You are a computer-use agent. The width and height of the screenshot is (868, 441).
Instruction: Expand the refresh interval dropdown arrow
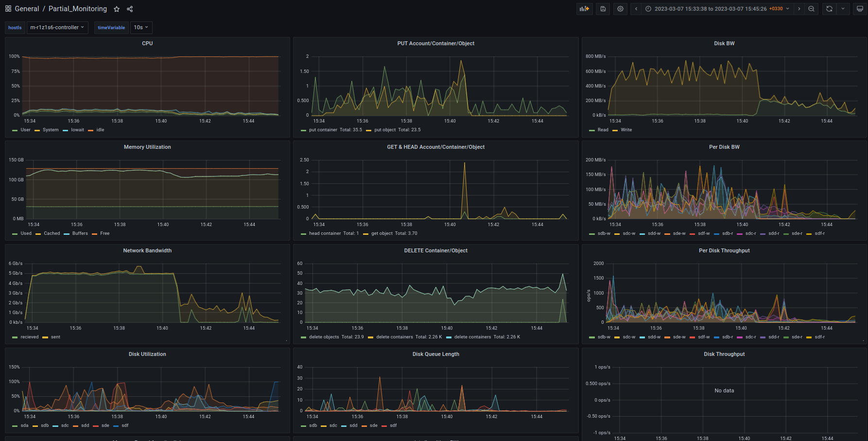click(843, 9)
